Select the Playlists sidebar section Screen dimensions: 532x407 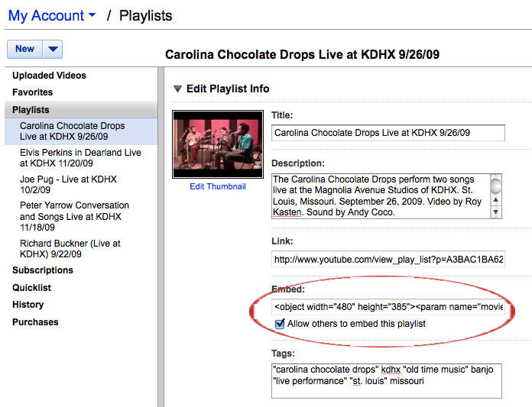point(31,110)
